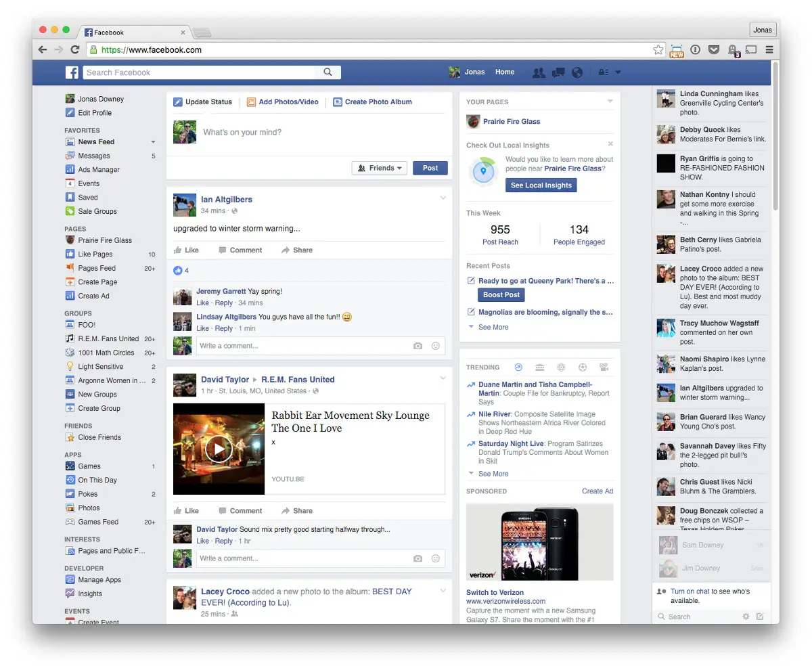Click the blue Post button
The width and height of the screenshot is (812, 670).
tap(430, 168)
